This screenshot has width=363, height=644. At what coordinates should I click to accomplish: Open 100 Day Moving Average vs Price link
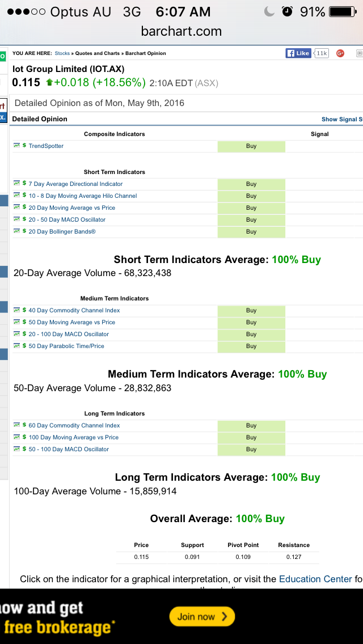tap(74, 438)
